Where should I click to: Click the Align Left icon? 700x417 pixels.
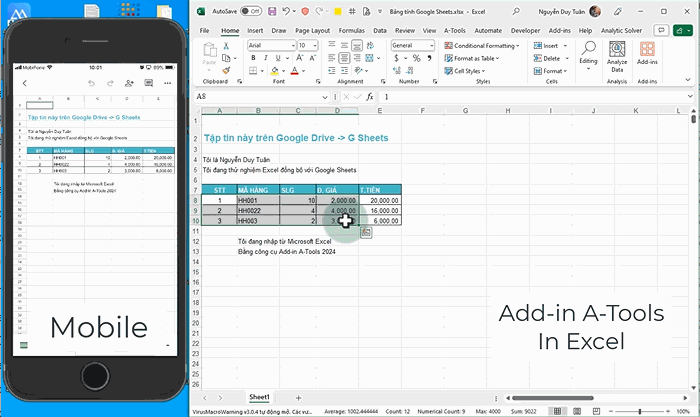point(332,58)
